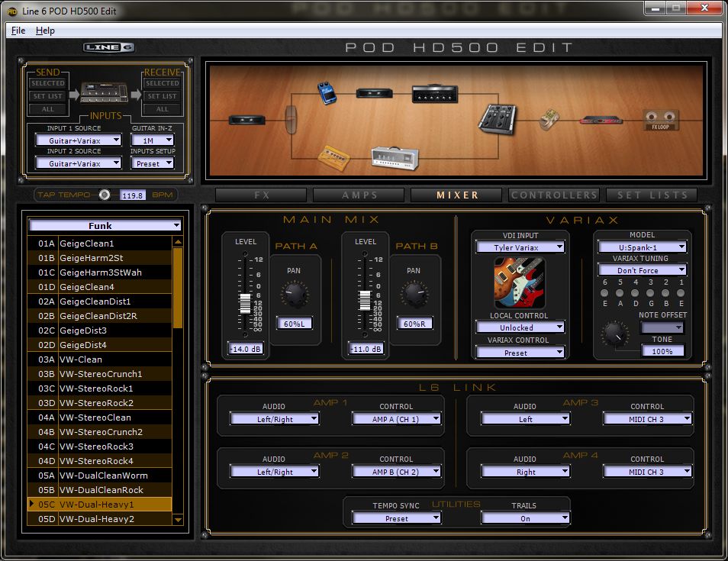Click Receive All button
Viewport: 728px width, 561px height.
pos(162,109)
